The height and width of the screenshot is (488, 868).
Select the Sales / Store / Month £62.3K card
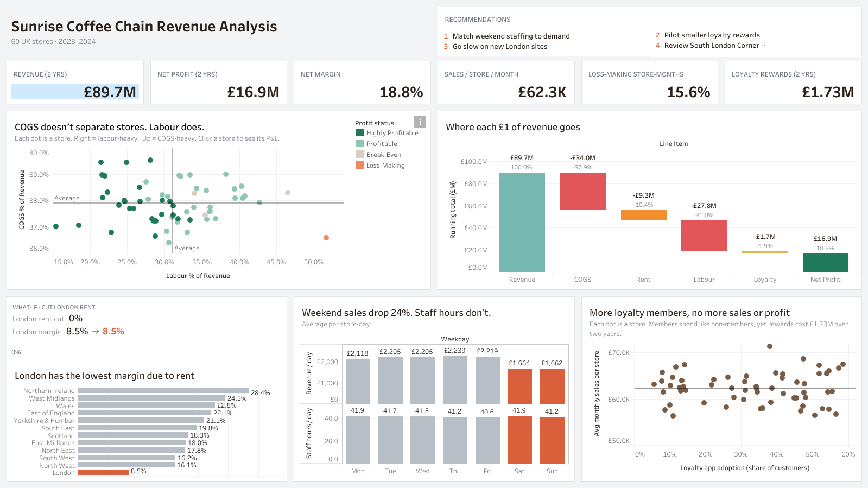(506, 83)
